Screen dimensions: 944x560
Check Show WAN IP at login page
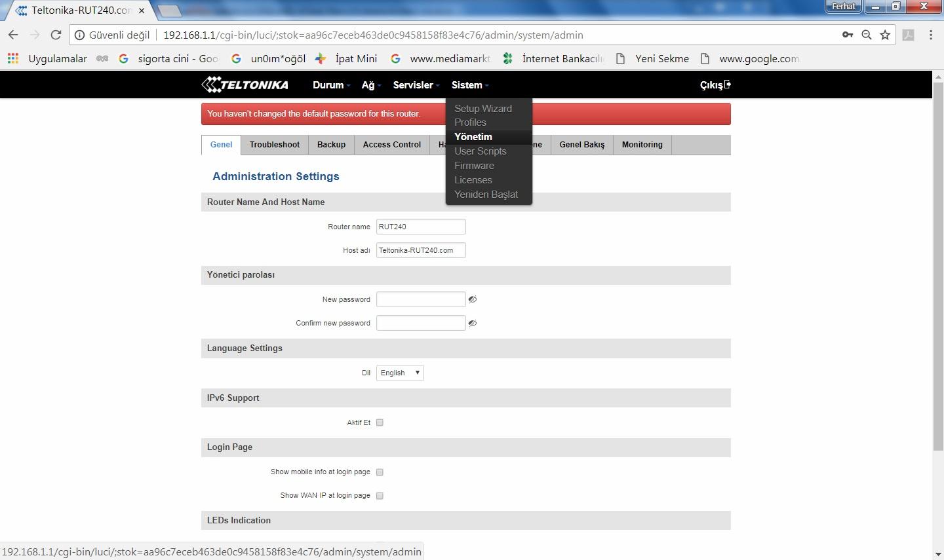(x=380, y=495)
